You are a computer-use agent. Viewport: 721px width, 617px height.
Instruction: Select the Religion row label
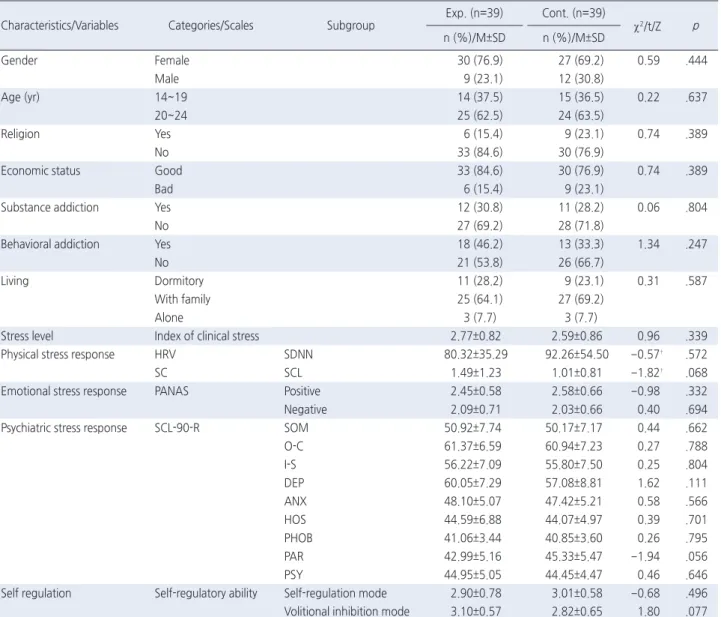(20, 134)
